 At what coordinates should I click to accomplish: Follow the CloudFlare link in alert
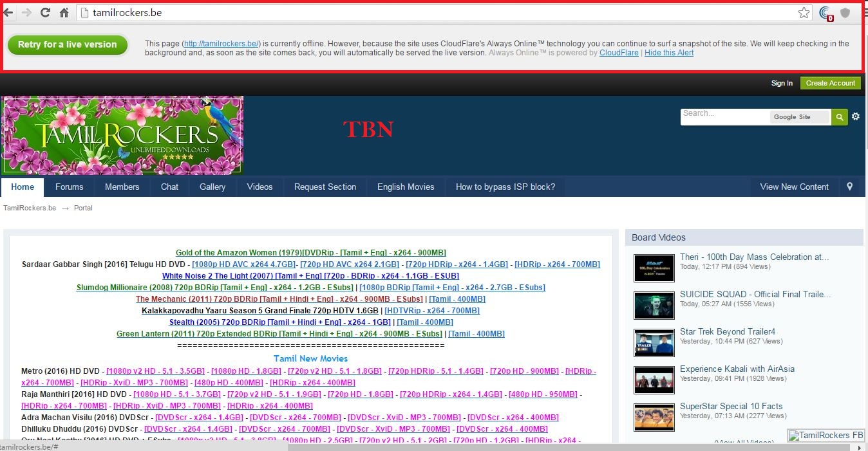619,53
